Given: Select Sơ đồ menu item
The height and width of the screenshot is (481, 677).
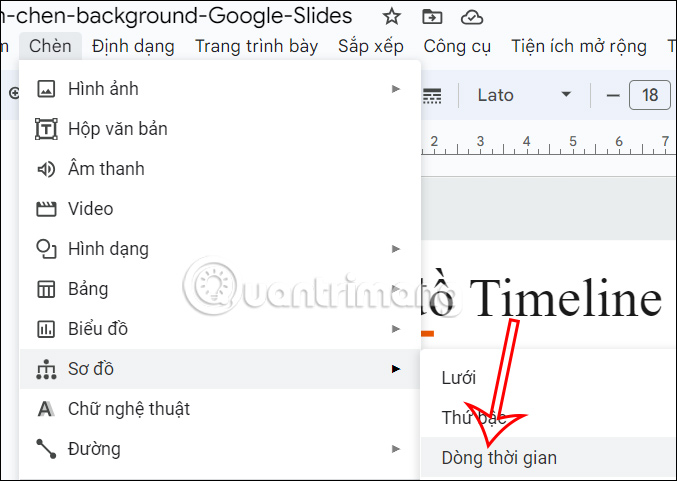Looking at the screenshot, I should coord(220,369).
